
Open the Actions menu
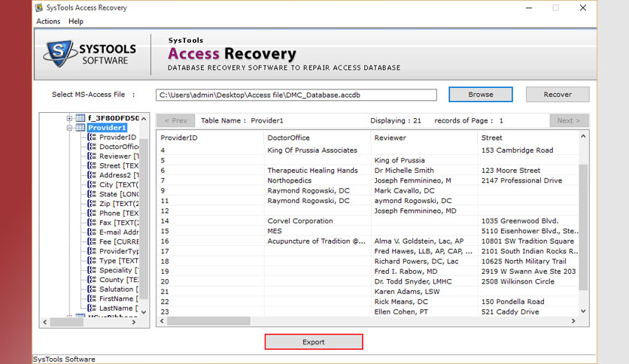(48, 21)
